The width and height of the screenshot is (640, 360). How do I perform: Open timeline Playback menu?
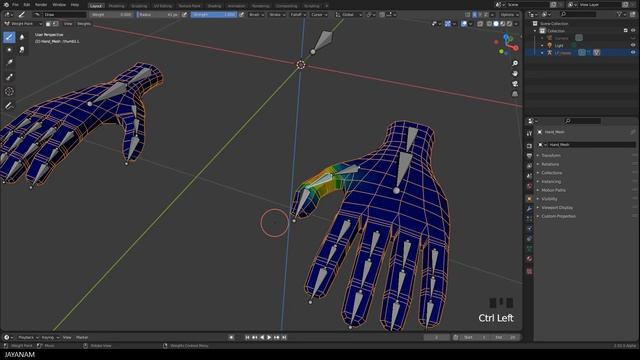click(x=28, y=338)
